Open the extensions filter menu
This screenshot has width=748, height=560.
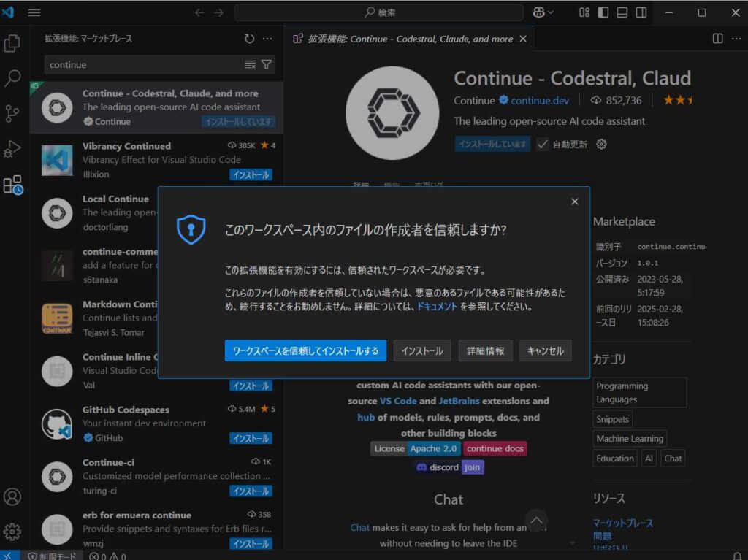(266, 64)
